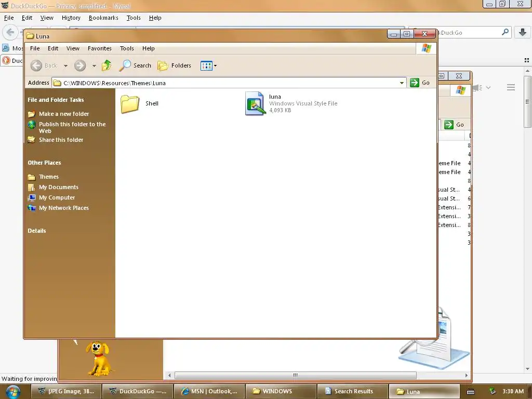Click the search companion dog character

[x=98, y=358]
